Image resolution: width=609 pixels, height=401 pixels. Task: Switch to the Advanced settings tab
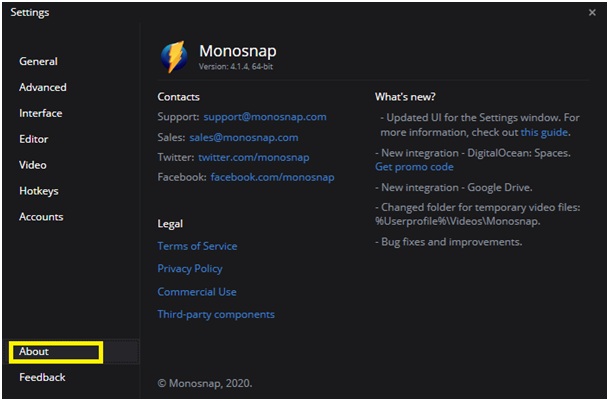[43, 88]
